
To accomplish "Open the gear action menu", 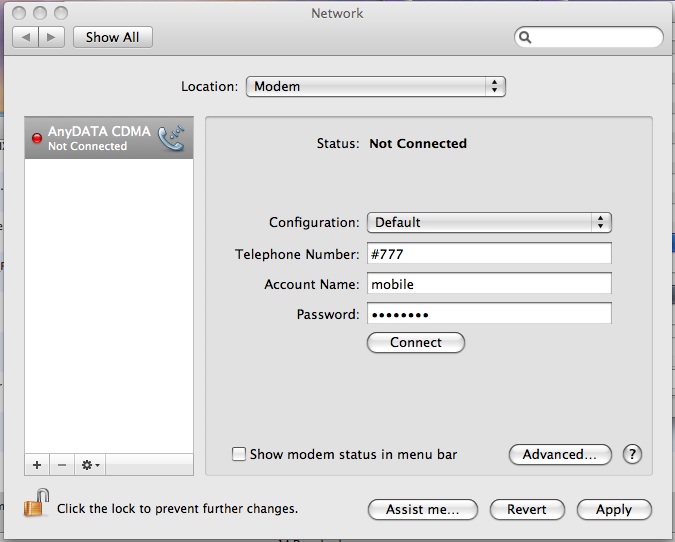I will coord(90,465).
